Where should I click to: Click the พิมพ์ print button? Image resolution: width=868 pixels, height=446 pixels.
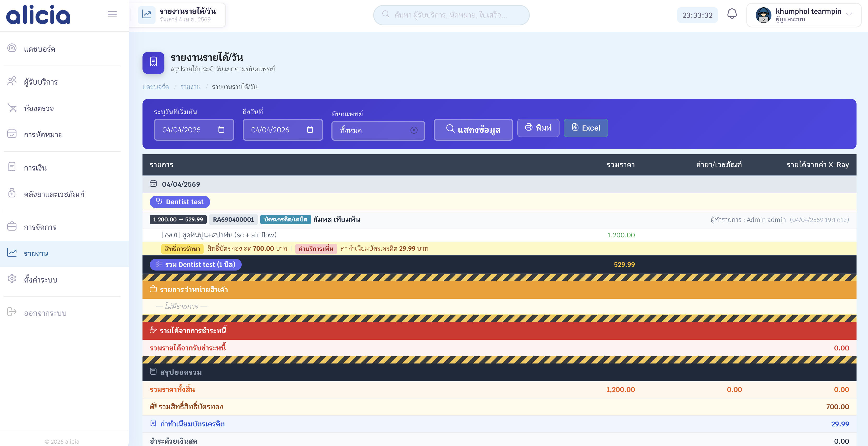pyautogui.click(x=538, y=128)
